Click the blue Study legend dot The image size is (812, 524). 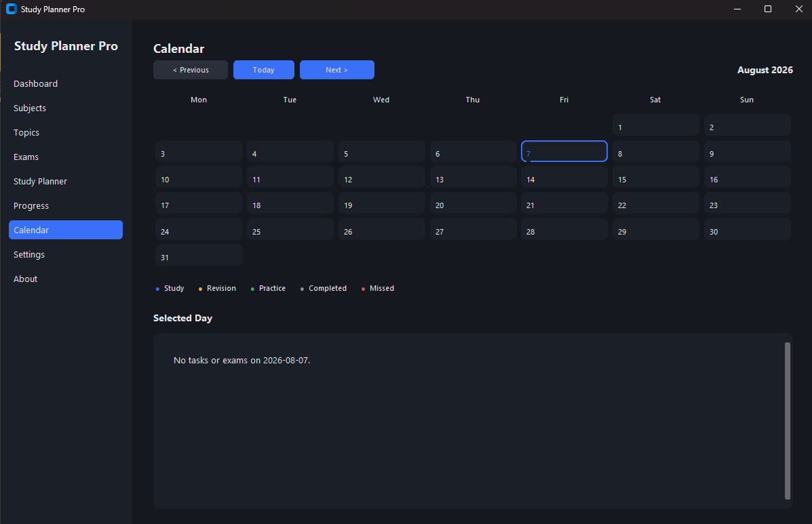[157, 289]
